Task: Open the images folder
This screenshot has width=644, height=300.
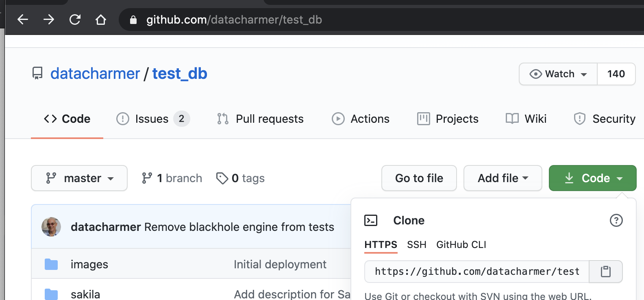Action: coord(89,264)
